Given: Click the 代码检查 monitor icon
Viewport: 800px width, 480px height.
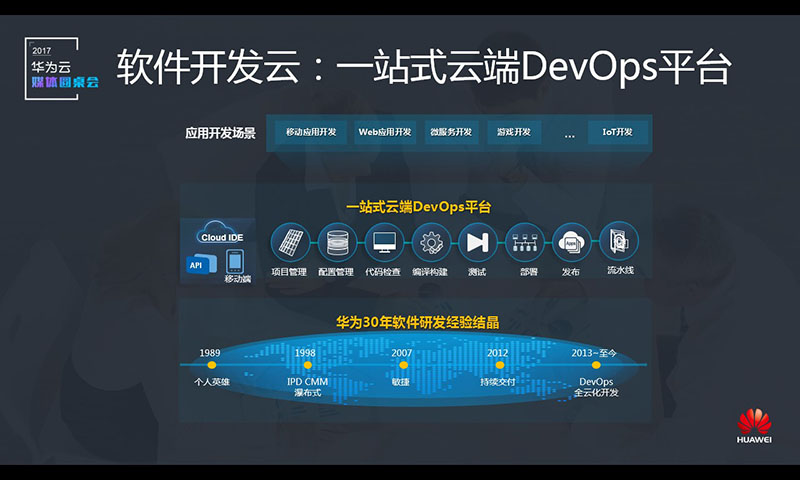Looking at the screenshot, I should pos(384,243).
